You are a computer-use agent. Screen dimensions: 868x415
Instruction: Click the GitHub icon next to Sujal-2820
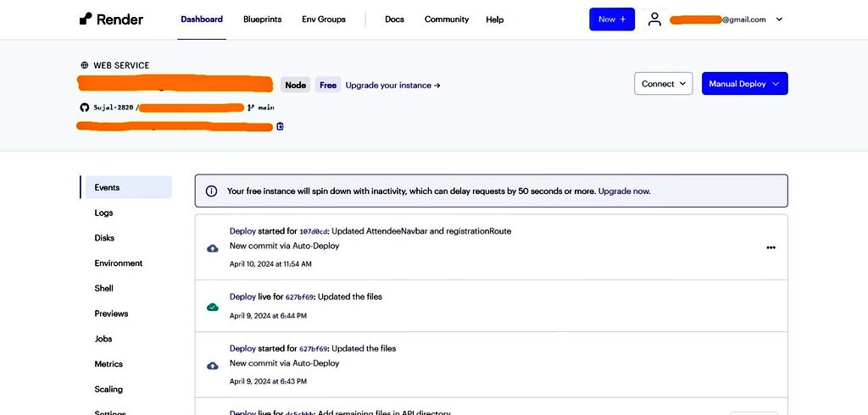(85, 108)
